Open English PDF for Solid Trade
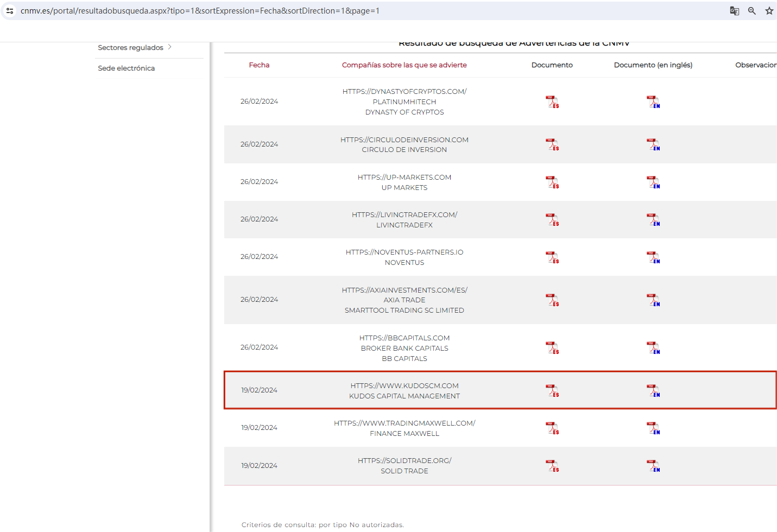This screenshot has height=532, width=777. click(x=653, y=466)
